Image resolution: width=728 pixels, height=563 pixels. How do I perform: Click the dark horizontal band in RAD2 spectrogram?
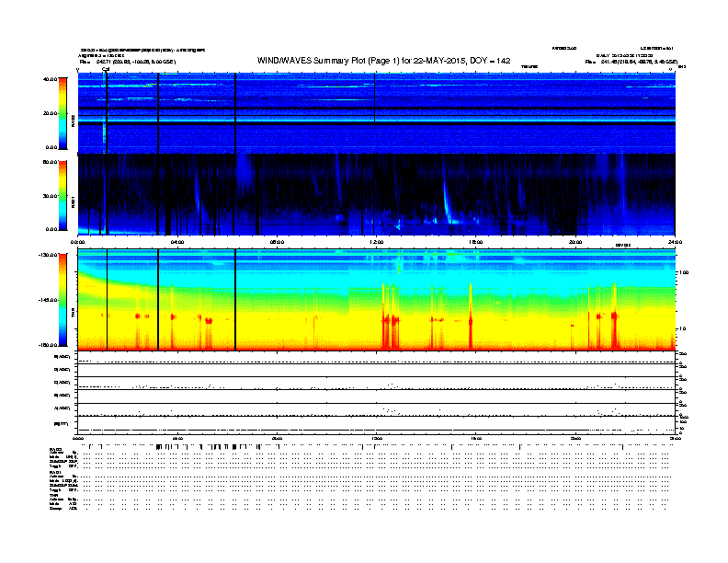[x=377, y=109]
